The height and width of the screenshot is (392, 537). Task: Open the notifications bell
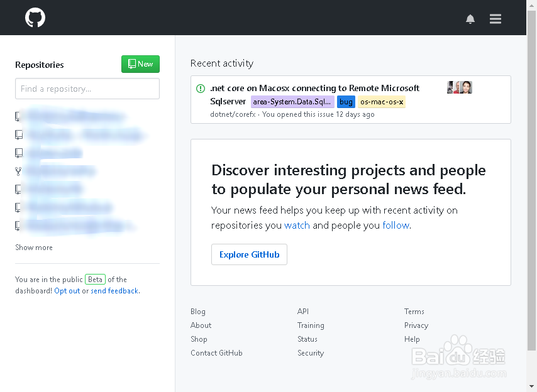tap(470, 19)
